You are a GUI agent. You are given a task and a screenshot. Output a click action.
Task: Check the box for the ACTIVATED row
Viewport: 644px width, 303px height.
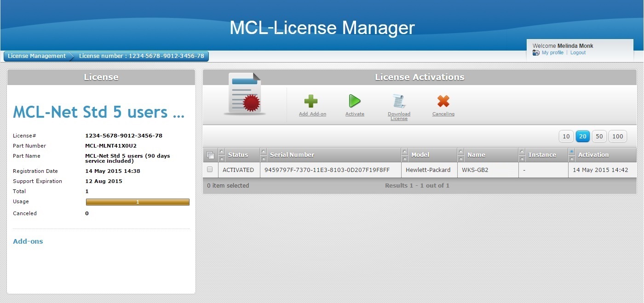210,170
